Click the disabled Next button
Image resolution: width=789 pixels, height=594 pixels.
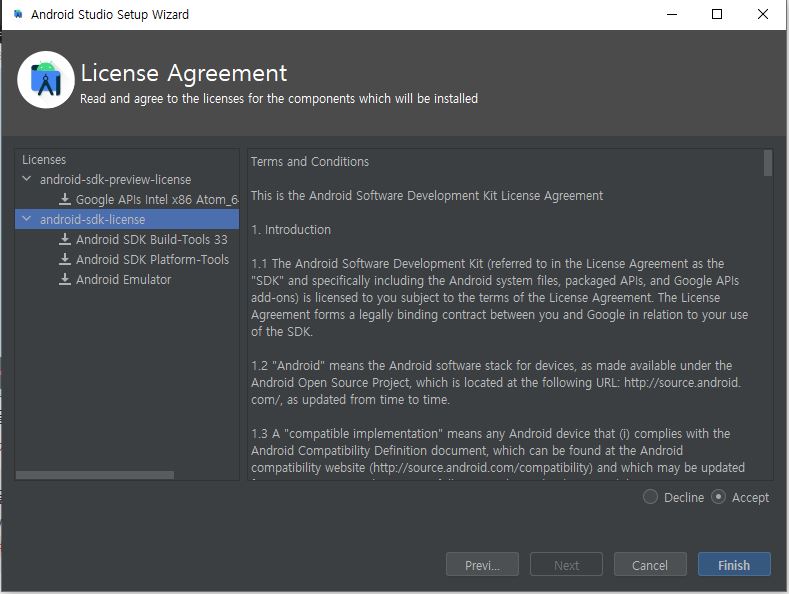pos(566,564)
